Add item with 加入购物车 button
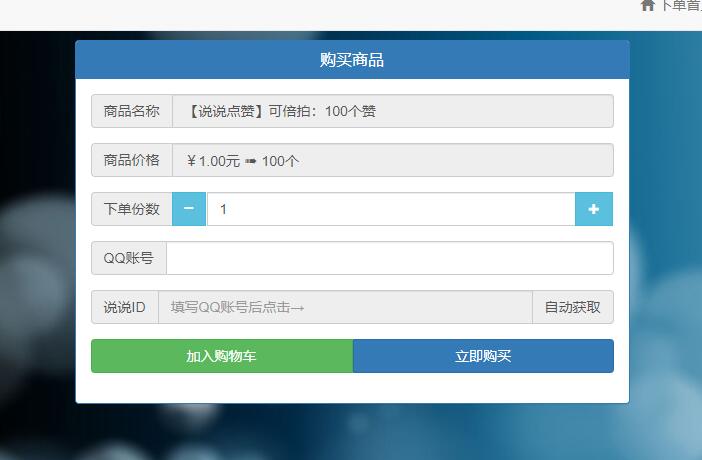The height and width of the screenshot is (460, 702). click(x=222, y=356)
